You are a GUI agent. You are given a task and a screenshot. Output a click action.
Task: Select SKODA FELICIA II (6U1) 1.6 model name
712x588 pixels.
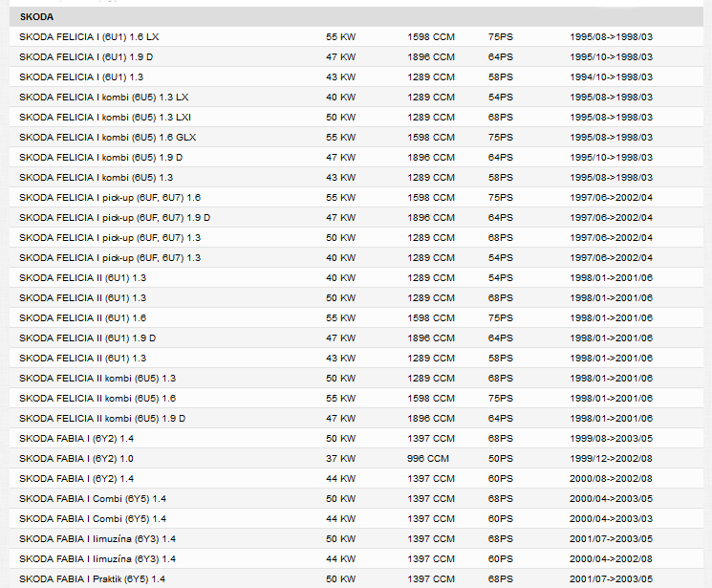(x=82, y=318)
